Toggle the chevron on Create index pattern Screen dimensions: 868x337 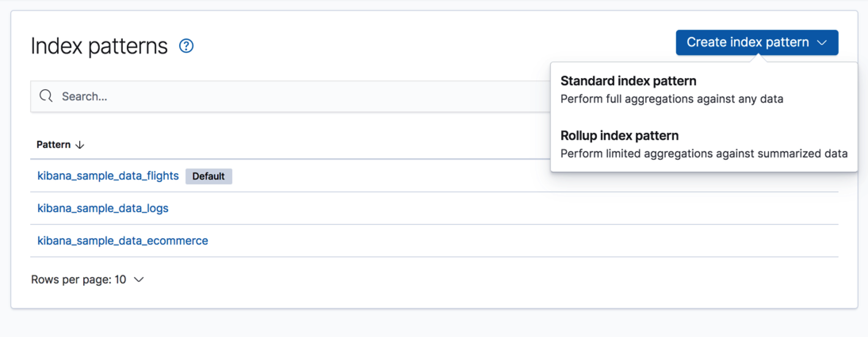tap(822, 42)
